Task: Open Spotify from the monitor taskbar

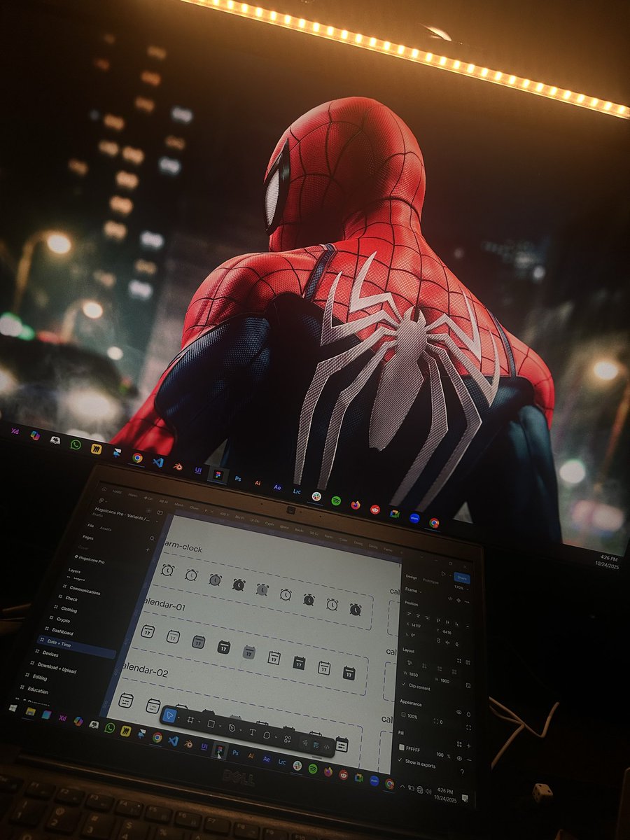Action: click(336, 501)
